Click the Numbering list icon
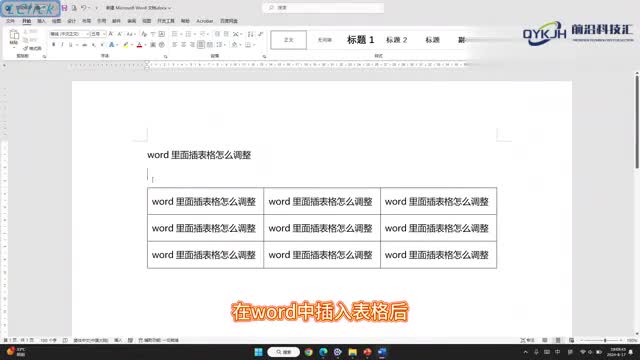Screen dimensions: 640x360 point(189,34)
